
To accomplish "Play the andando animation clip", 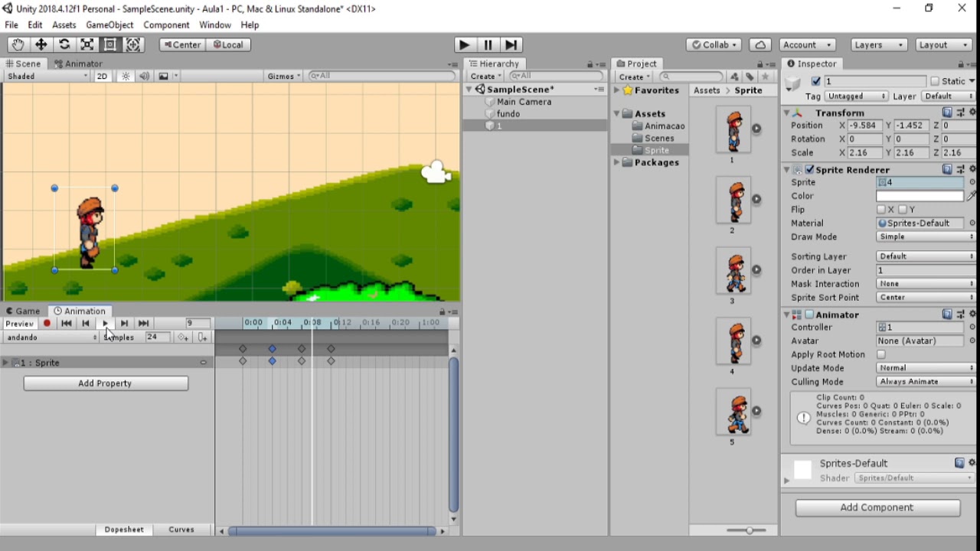I will coord(105,324).
